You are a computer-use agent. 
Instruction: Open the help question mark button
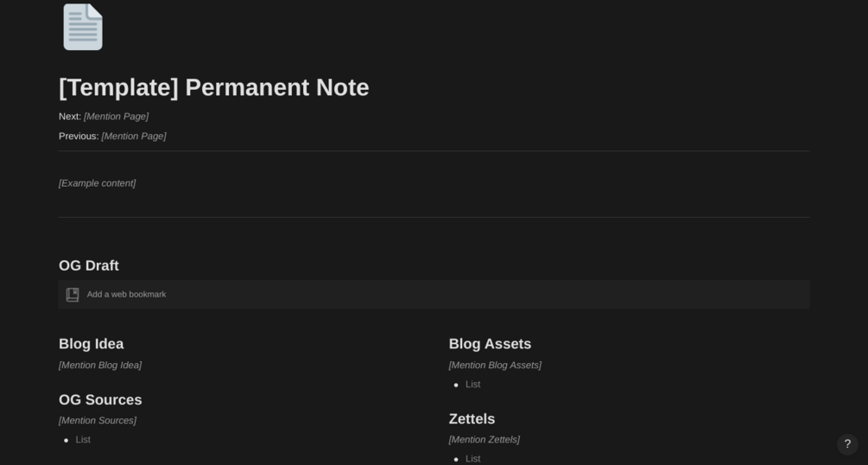click(x=847, y=444)
